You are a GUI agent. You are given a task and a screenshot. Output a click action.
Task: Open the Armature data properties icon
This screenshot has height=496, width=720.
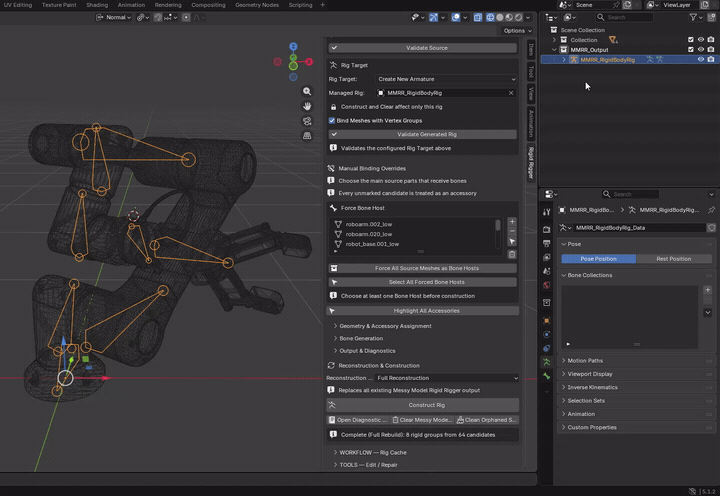click(x=546, y=362)
